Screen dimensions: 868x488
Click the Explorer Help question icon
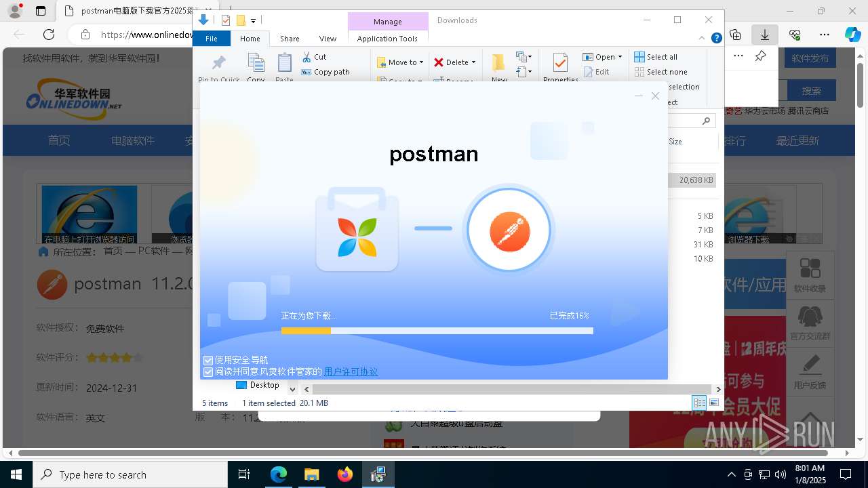pos(716,38)
